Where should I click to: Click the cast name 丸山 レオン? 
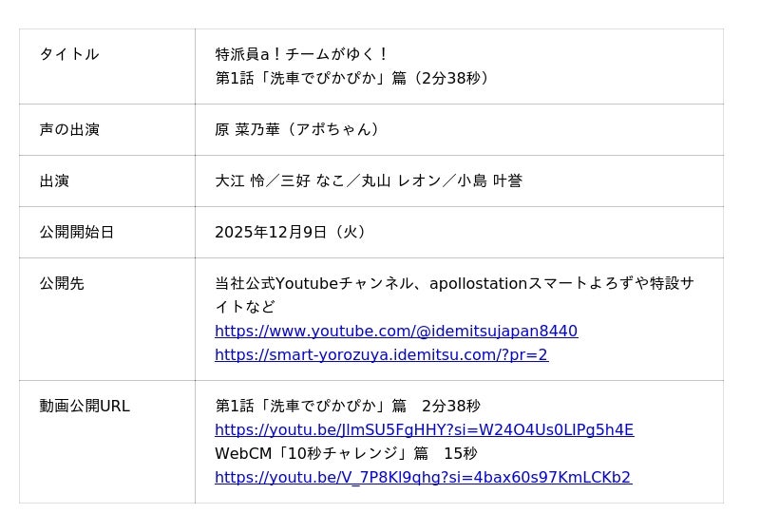click(401, 180)
